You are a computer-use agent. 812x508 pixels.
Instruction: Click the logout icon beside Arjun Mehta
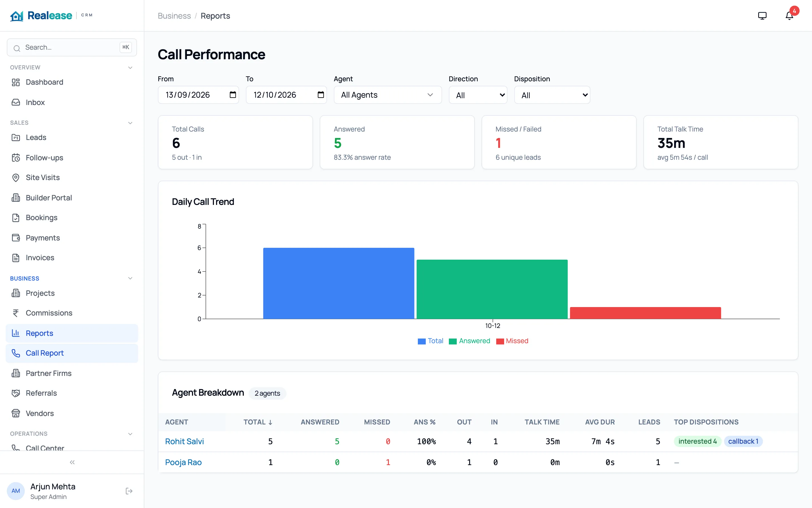pyautogui.click(x=129, y=491)
